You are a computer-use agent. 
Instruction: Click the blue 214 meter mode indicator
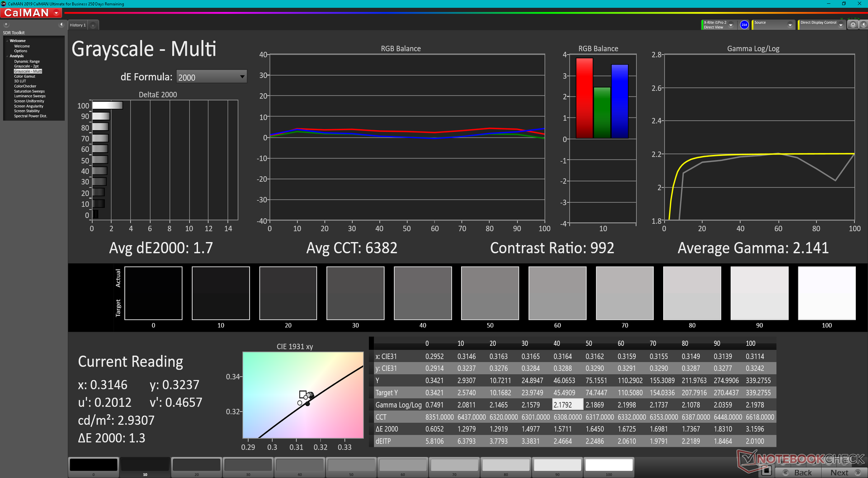[744, 25]
